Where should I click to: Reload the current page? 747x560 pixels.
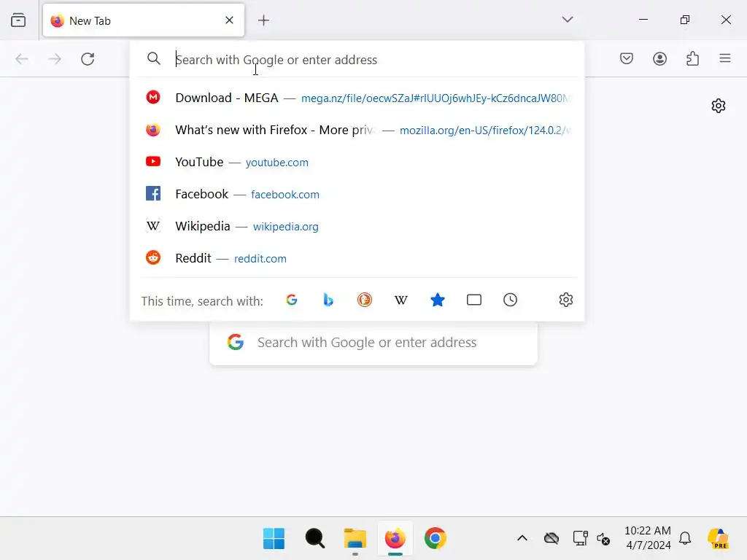pos(88,58)
